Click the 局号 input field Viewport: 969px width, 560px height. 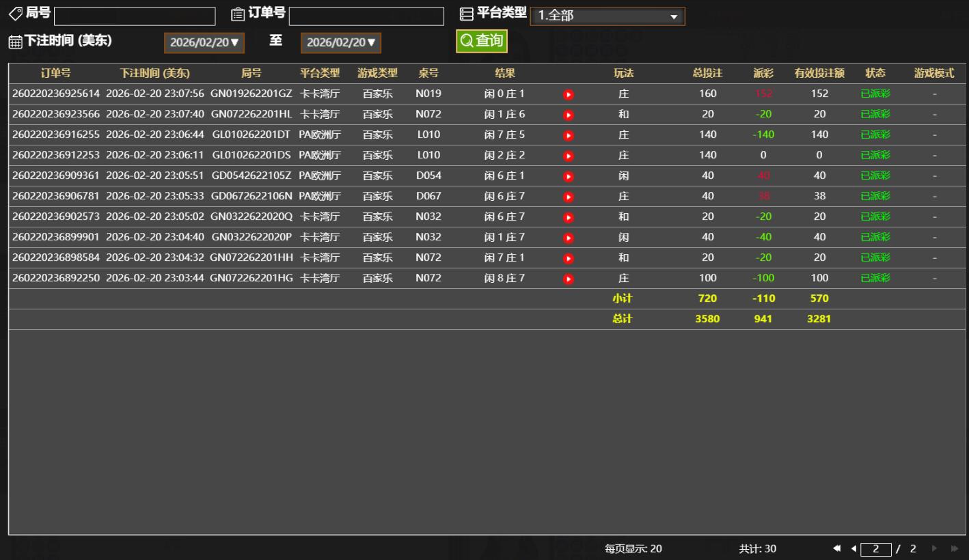pos(135,16)
